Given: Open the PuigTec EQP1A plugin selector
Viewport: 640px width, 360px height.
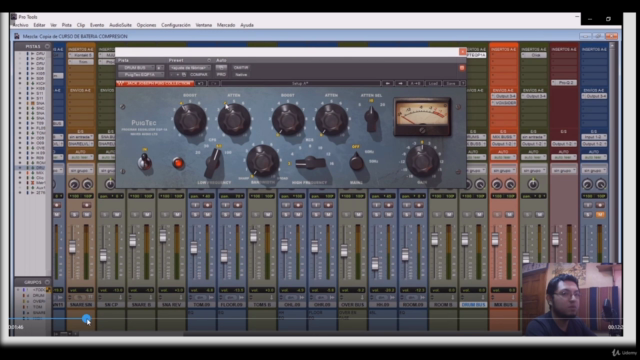Looking at the screenshot, I should [141, 75].
